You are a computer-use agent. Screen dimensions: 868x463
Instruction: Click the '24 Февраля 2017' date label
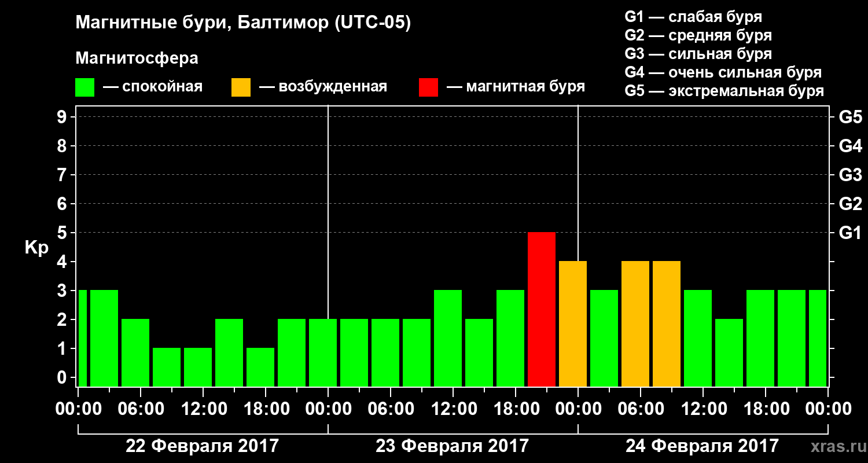point(703,446)
